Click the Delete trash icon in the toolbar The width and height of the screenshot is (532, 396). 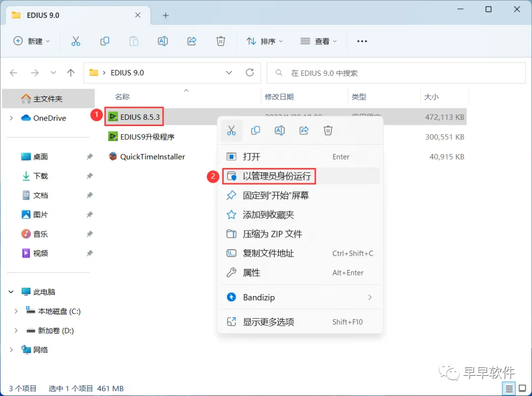coord(221,41)
